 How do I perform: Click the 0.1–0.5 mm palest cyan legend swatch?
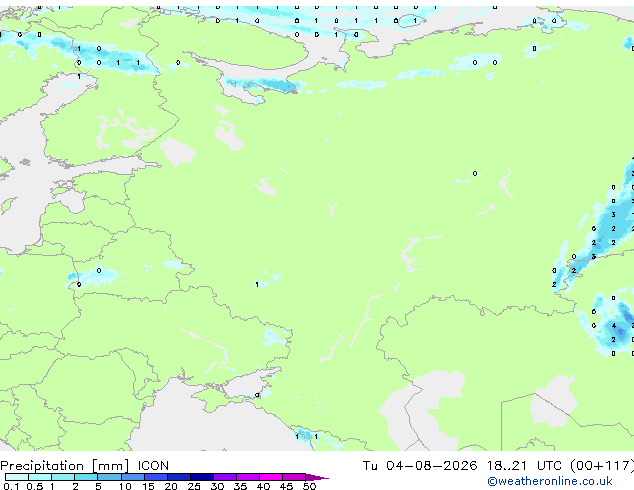pyautogui.click(x=17, y=477)
